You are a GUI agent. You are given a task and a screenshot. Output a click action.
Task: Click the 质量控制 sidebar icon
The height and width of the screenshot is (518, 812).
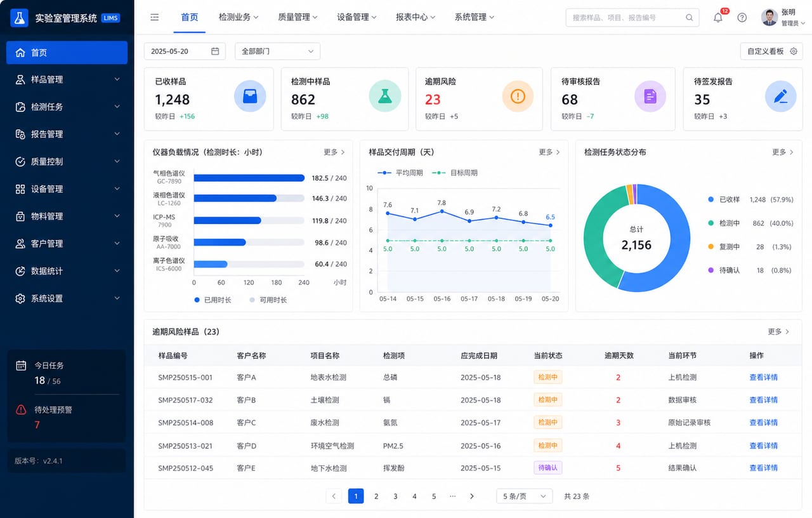point(20,161)
